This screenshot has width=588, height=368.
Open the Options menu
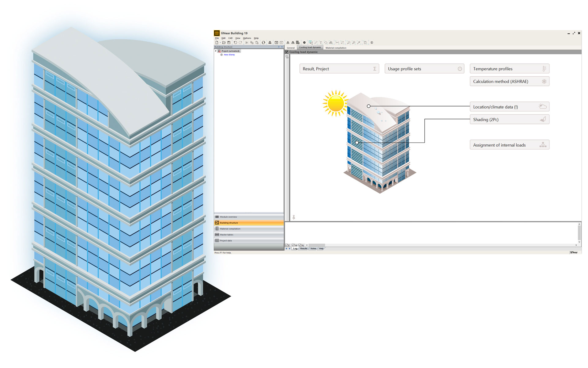(247, 38)
